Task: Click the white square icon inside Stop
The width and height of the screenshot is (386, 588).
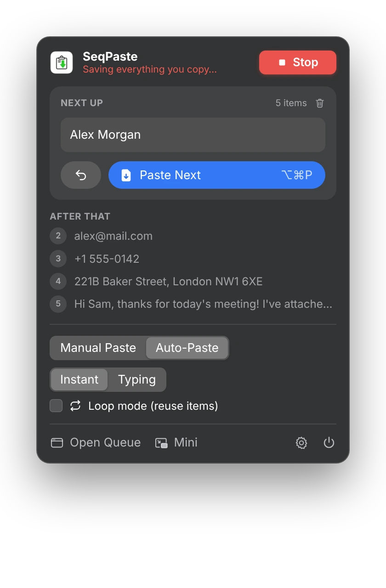Action: tap(282, 62)
